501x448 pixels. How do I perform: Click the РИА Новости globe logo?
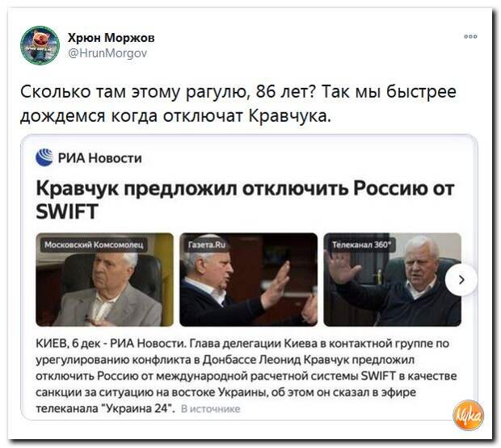tap(44, 157)
